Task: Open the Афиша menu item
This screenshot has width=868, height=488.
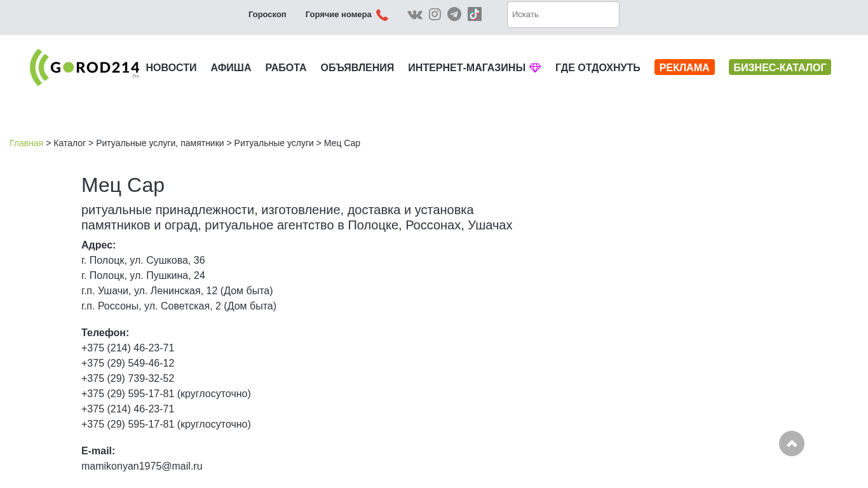Action: tap(231, 68)
